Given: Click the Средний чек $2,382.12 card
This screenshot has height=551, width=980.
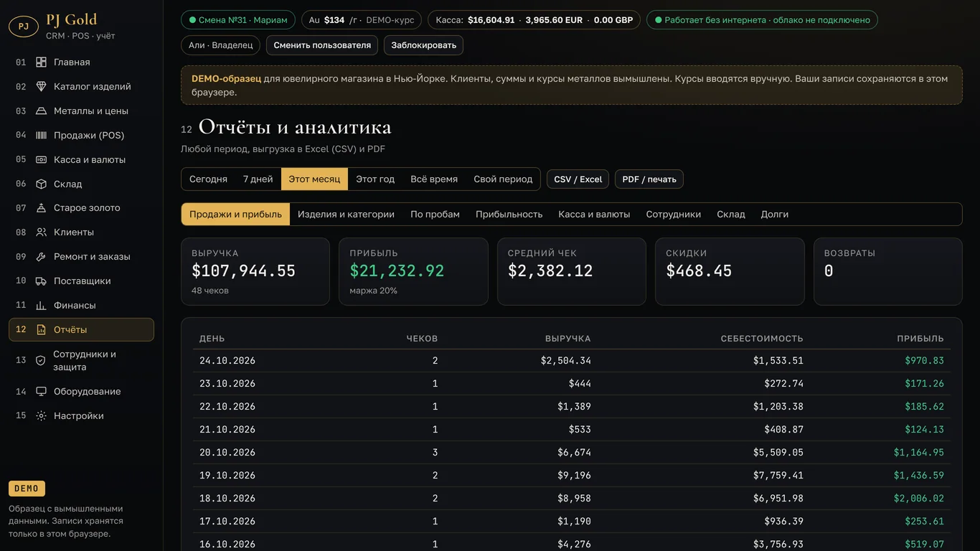Looking at the screenshot, I should click(x=572, y=272).
